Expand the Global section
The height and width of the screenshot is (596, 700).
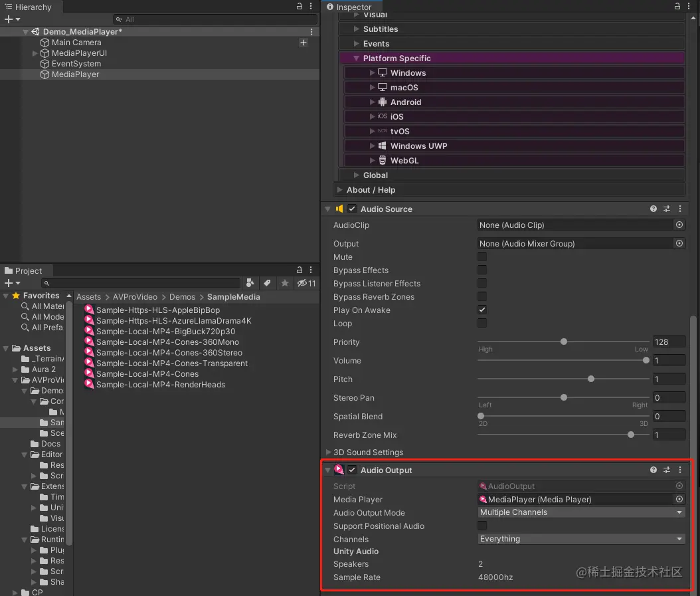[x=356, y=175]
